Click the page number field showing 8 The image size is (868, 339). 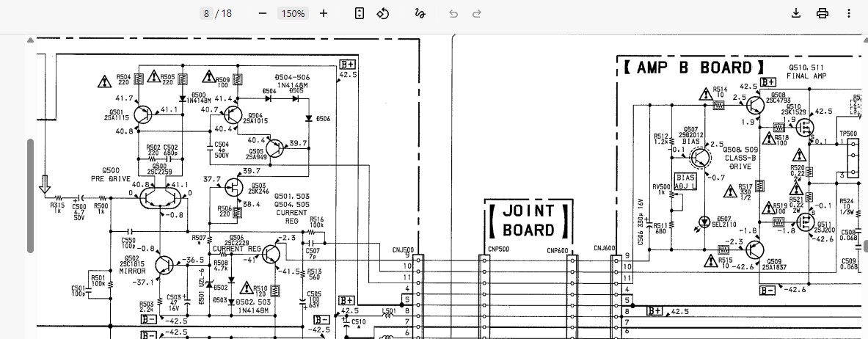click(x=207, y=13)
